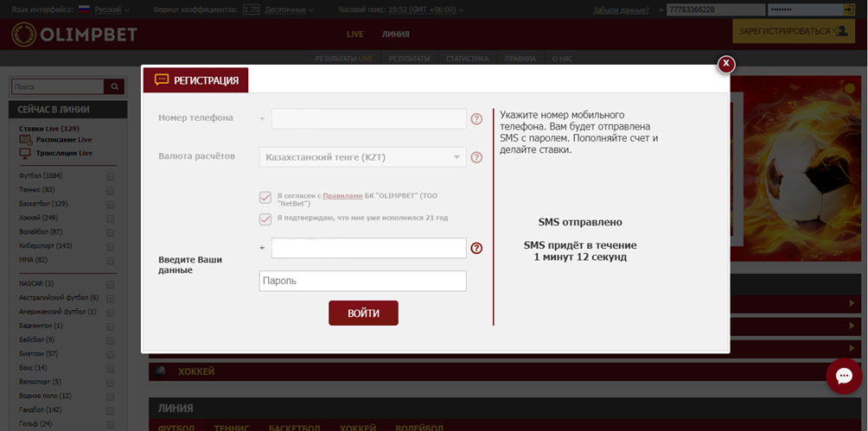Open the ПРАВИЛА submenu item
868x431 pixels.
pyautogui.click(x=520, y=58)
